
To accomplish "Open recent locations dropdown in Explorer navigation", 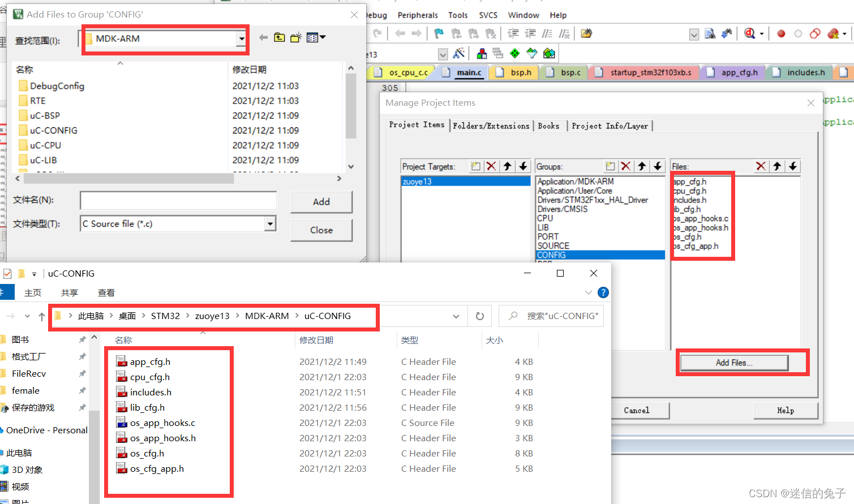I will coord(27,316).
